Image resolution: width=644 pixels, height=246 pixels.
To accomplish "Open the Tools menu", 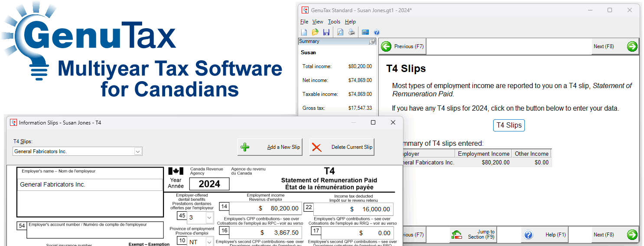I will click(334, 22).
